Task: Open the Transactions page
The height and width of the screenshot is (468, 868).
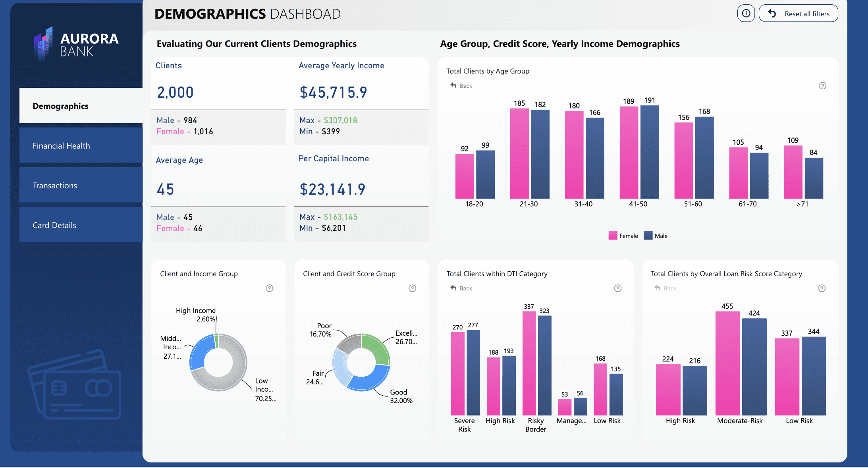Action: click(81, 185)
